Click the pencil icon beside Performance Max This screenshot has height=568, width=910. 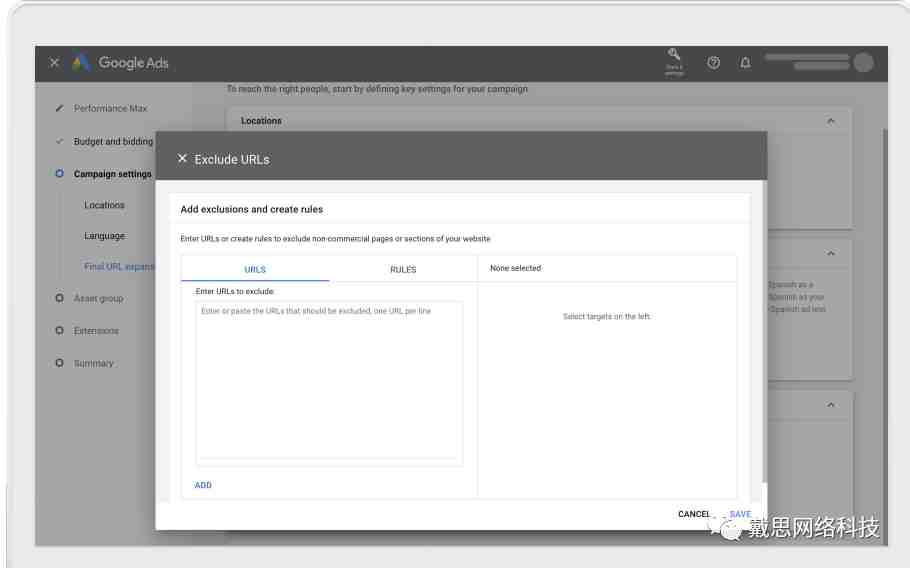pos(59,108)
